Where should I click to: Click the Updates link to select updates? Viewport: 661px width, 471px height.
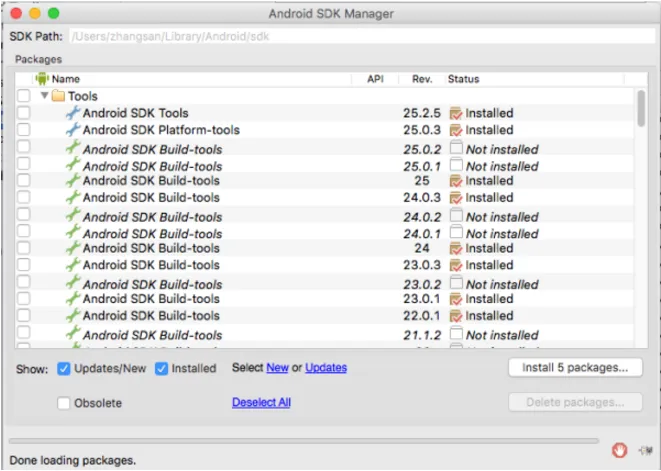[326, 368]
